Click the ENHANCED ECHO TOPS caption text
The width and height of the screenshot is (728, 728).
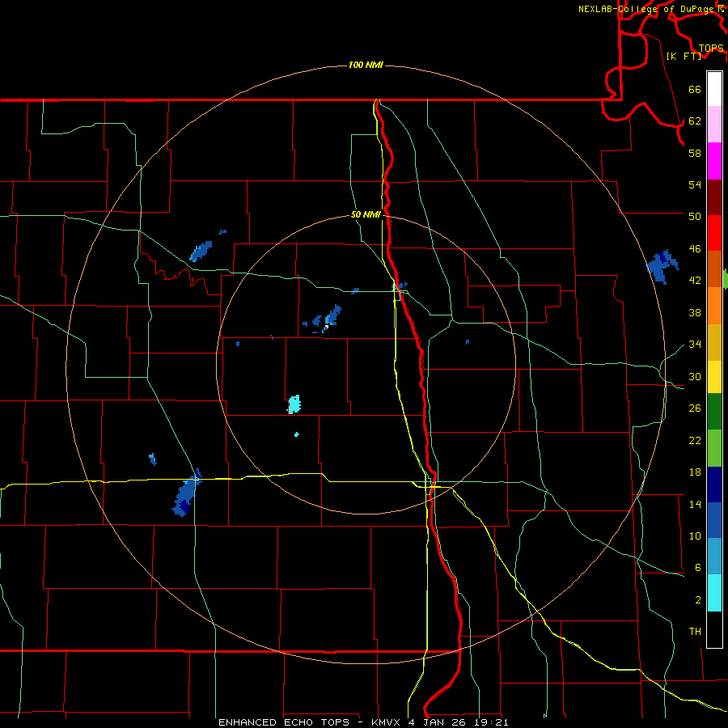283,722
